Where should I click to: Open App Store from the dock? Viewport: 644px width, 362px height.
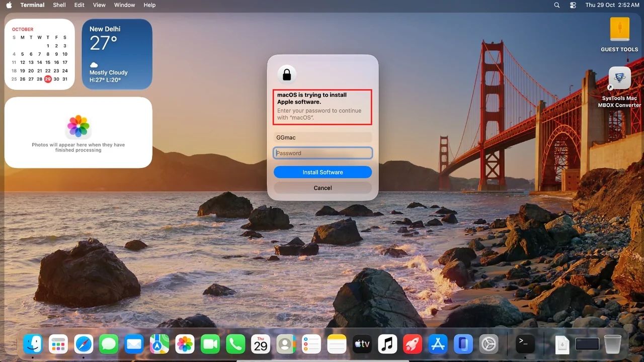coord(438,344)
